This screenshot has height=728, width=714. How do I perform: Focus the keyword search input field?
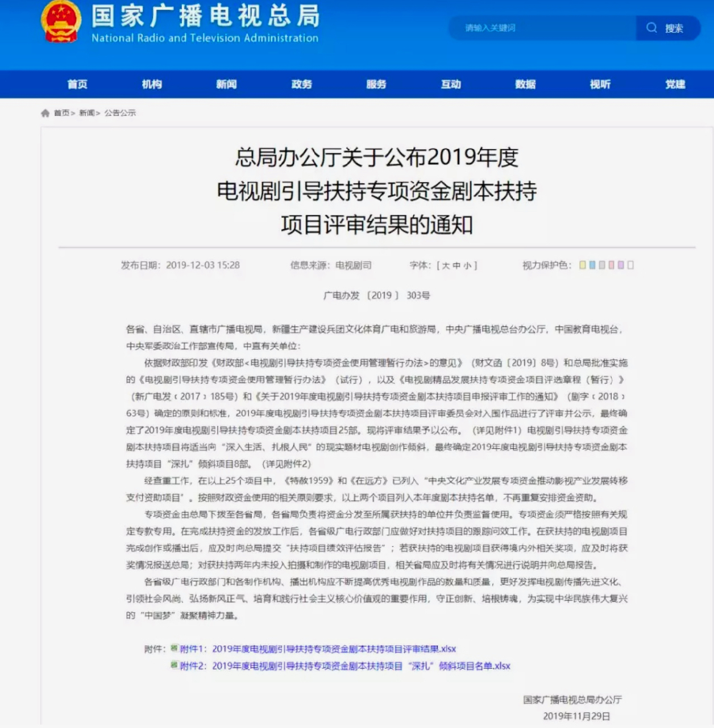(x=542, y=28)
